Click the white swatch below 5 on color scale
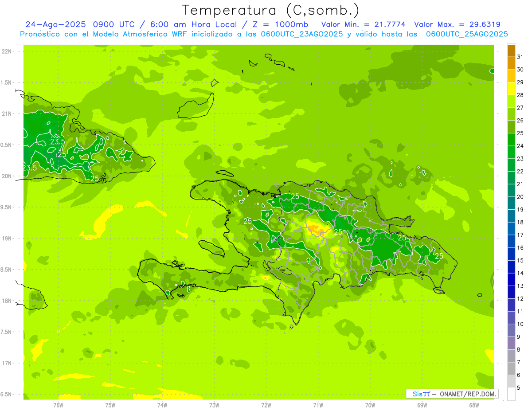532x411 pixels. pyautogui.click(x=511, y=394)
